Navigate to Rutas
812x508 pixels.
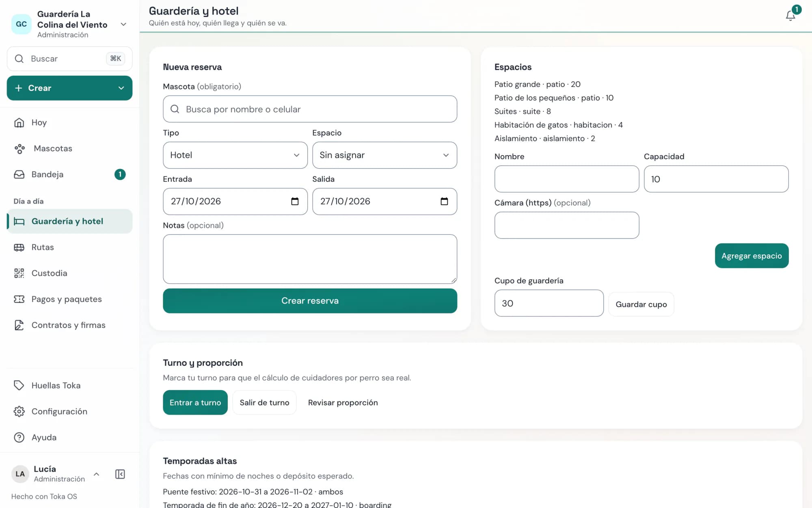pos(69,247)
